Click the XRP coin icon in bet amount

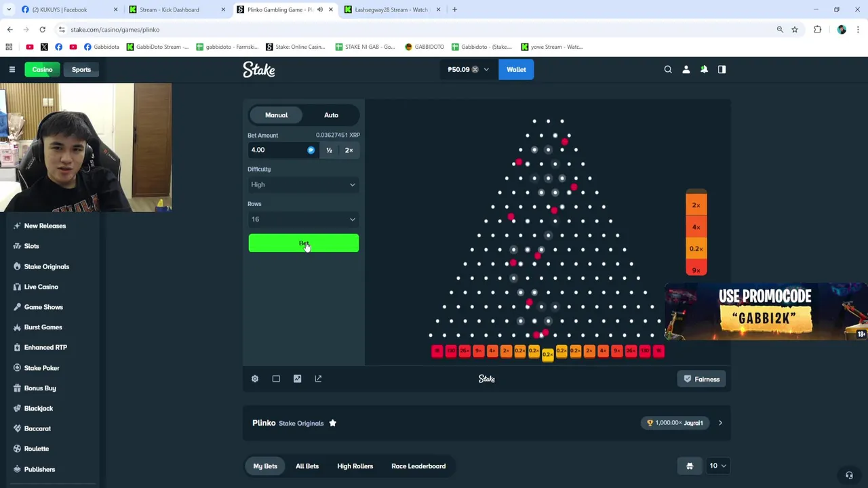point(311,150)
